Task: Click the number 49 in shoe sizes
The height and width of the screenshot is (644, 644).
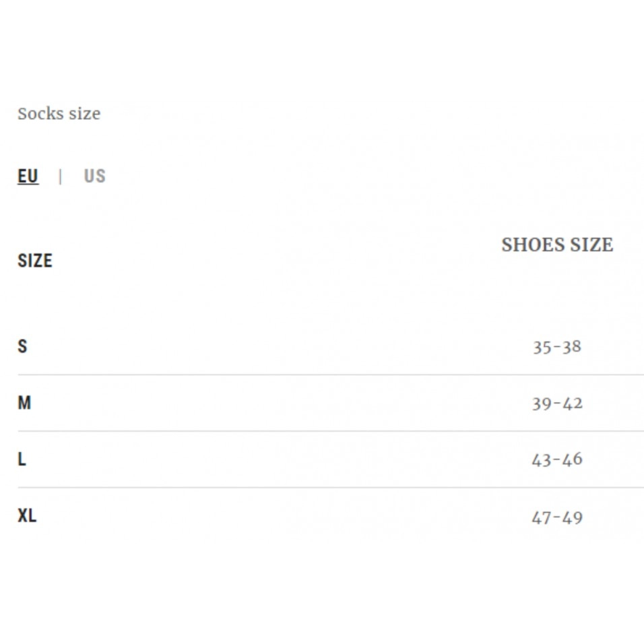Action: point(573,518)
